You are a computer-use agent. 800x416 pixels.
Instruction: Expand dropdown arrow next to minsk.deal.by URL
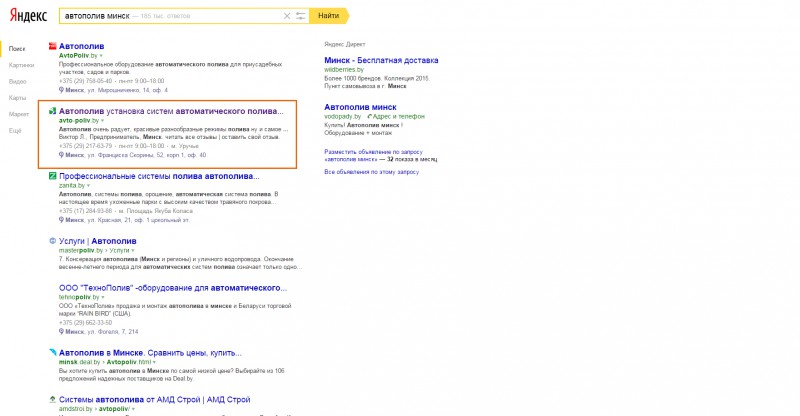[154, 362]
